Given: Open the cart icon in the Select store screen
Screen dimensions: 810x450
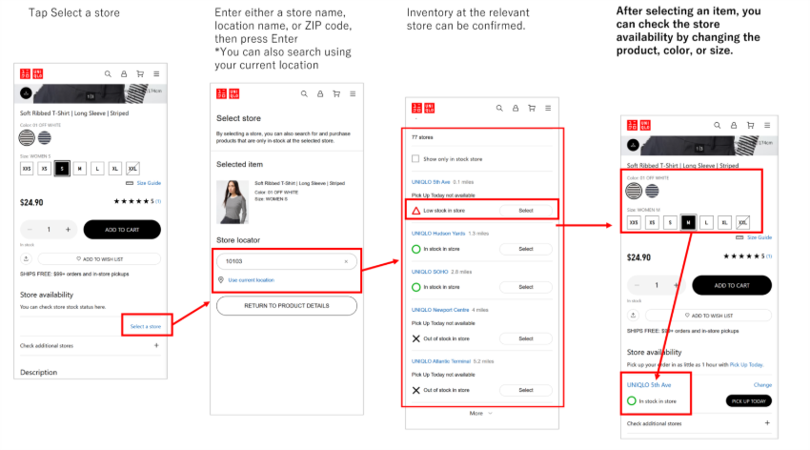Looking at the screenshot, I should click(x=335, y=93).
